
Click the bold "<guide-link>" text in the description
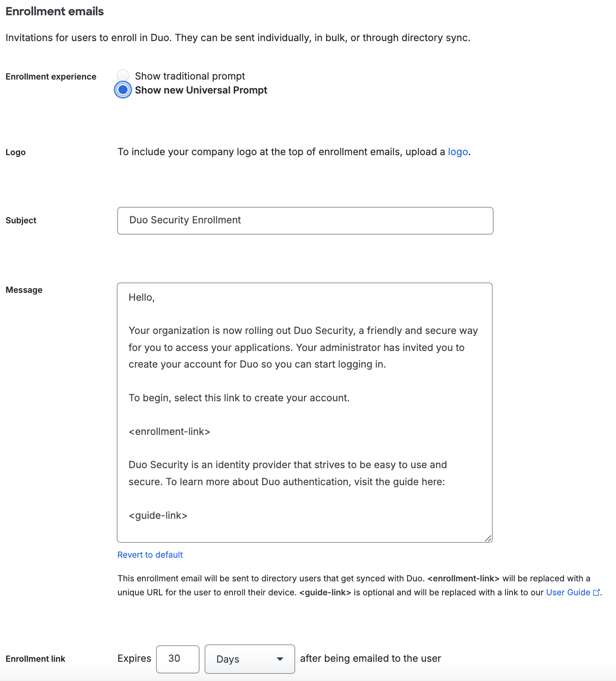click(x=325, y=592)
